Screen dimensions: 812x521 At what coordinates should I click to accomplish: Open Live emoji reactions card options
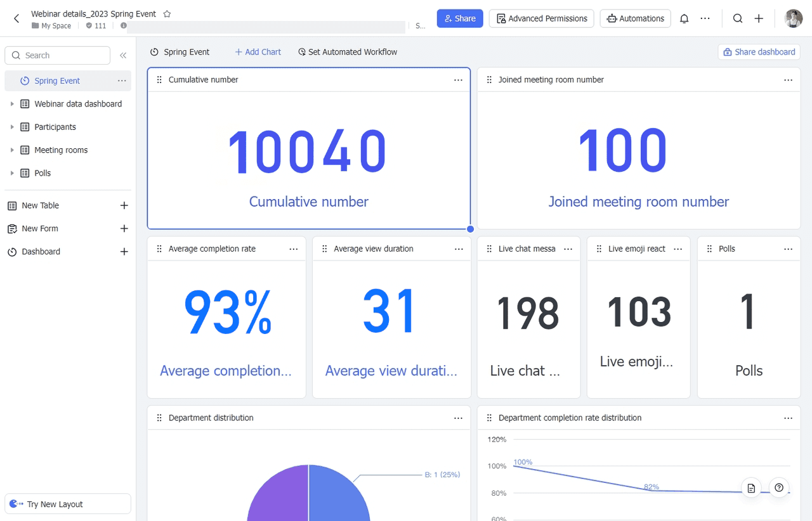678,249
